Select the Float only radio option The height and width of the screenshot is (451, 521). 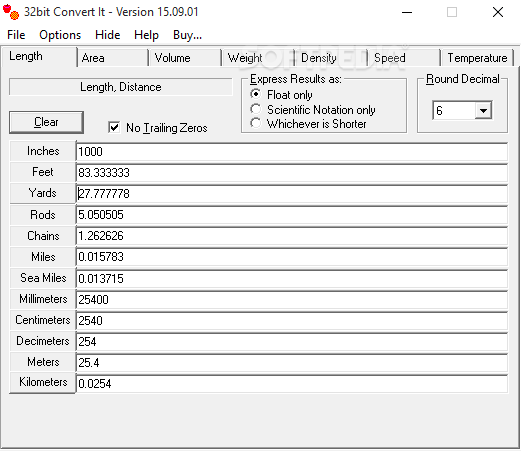256,94
